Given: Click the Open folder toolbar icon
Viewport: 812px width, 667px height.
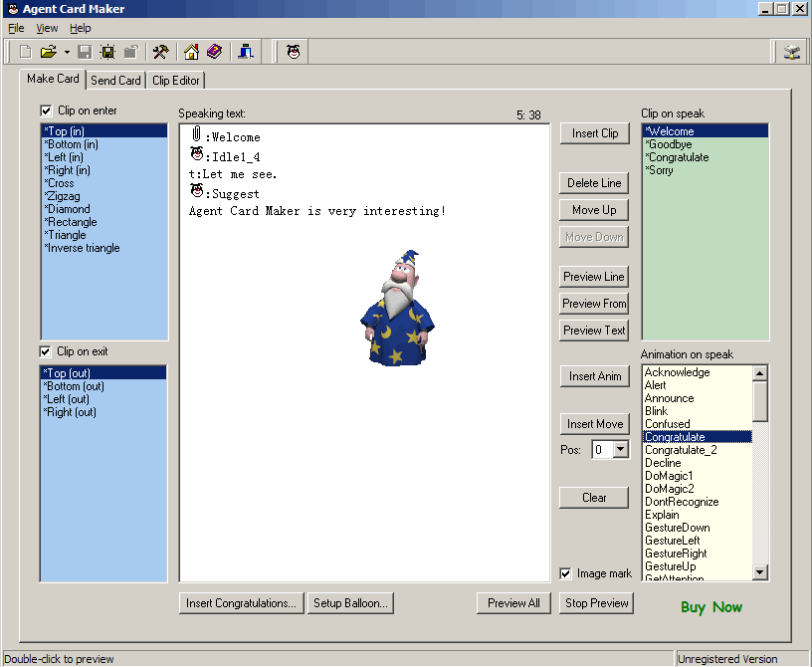Looking at the screenshot, I should tap(48, 52).
